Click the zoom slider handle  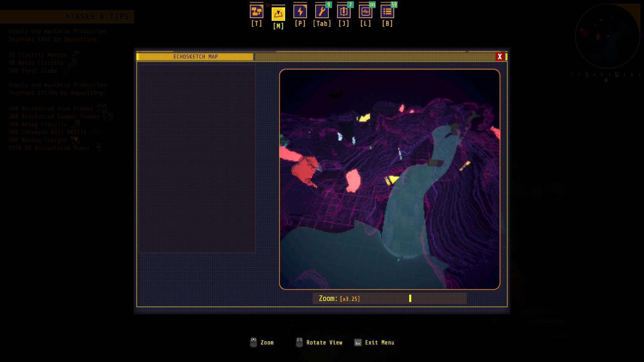click(410, 298)
